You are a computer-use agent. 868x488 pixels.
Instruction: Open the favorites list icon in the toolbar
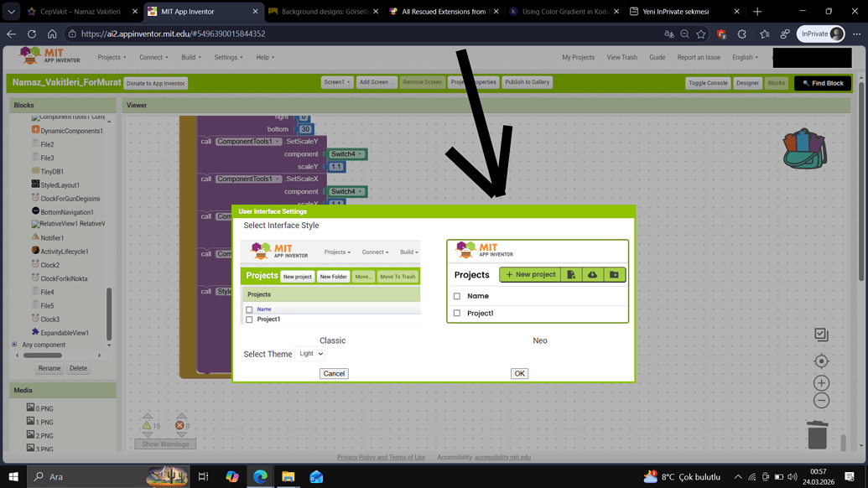click(x=765, y=34)
